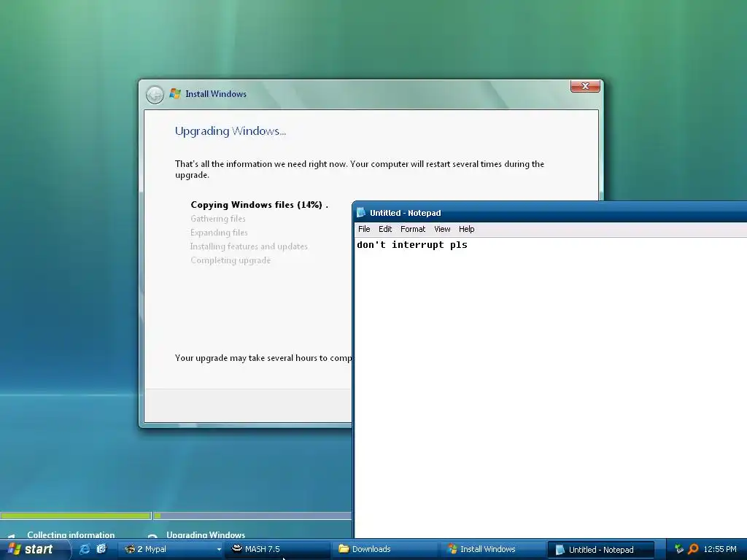Open the Help menu in Notepad
Viewport: 747px width, 560px height.
466,229
